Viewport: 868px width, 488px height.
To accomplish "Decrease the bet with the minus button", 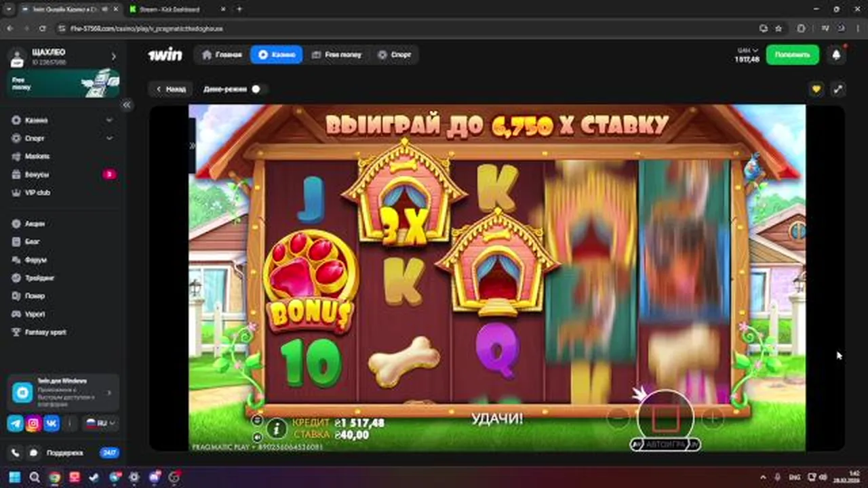I will coord(618,419).
